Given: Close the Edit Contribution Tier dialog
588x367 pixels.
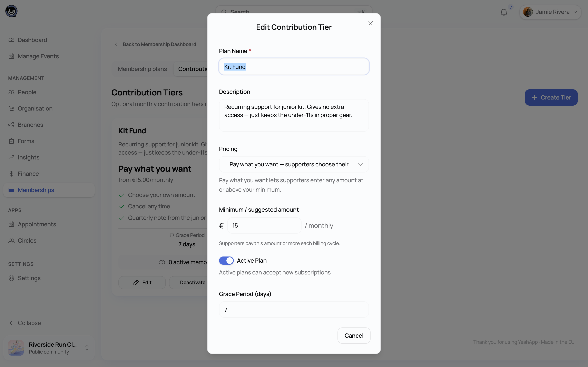Looking at the screenshot, I should (x=370, y=23).
